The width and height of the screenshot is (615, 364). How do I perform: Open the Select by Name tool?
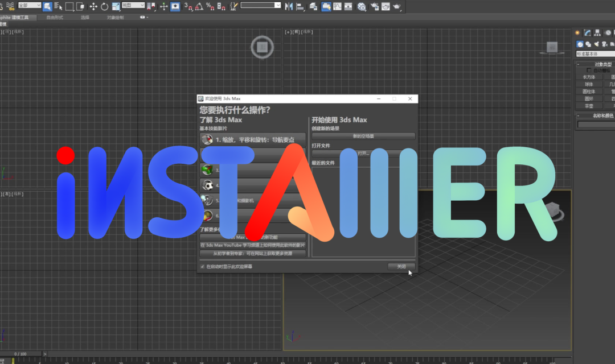pyautogui.click(x=58, y=6)
